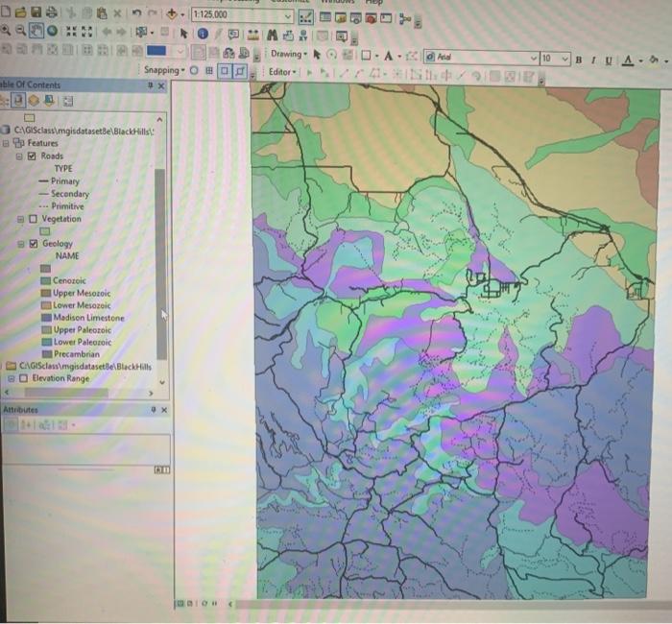
Task: Select the Primary road type entry
Action: tap(60, 181)
